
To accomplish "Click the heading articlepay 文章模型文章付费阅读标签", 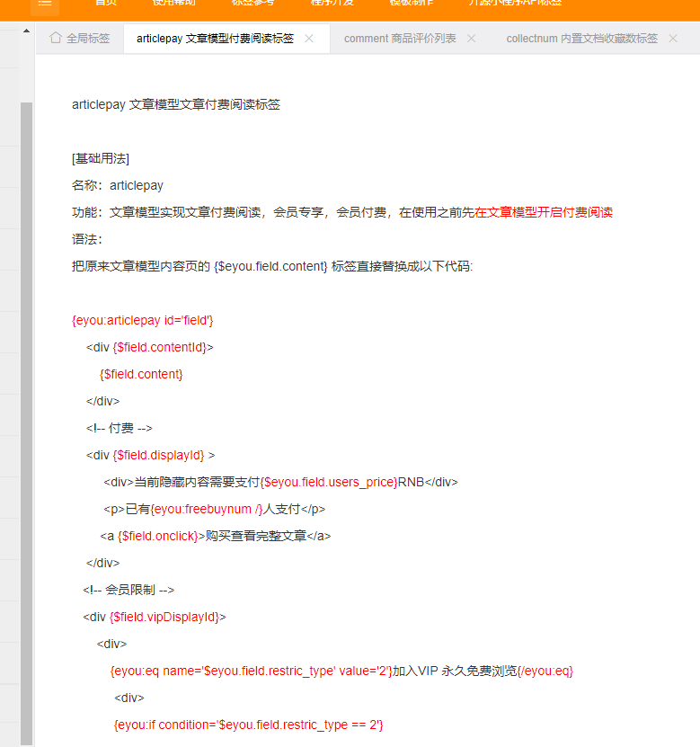I will pos(176,105).
